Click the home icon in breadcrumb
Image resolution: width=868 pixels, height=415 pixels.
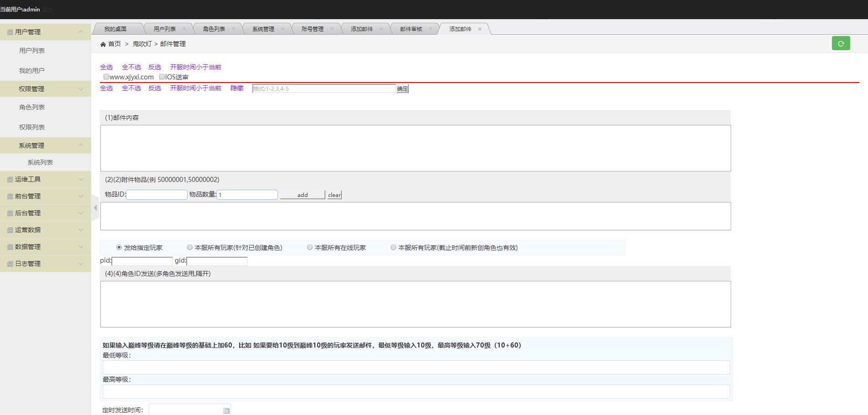pyautogui.click(x=103, y=44)
